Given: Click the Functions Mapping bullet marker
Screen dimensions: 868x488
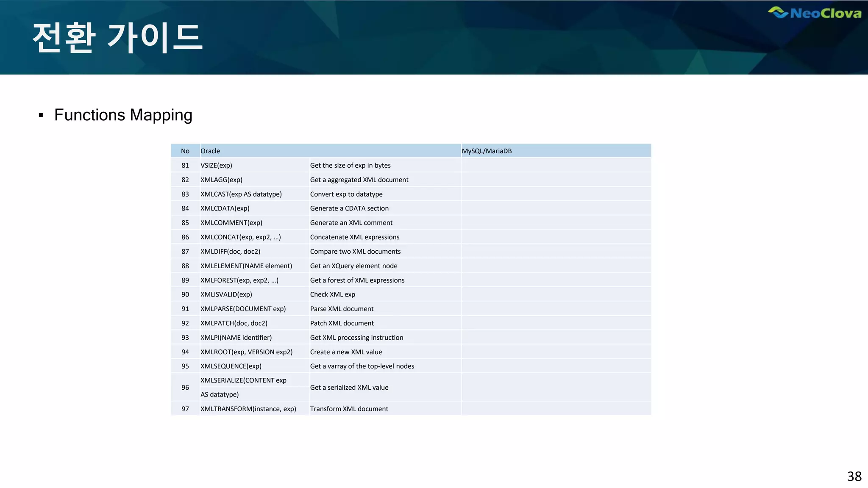Looking at the screenshot, I should point(41,115).
